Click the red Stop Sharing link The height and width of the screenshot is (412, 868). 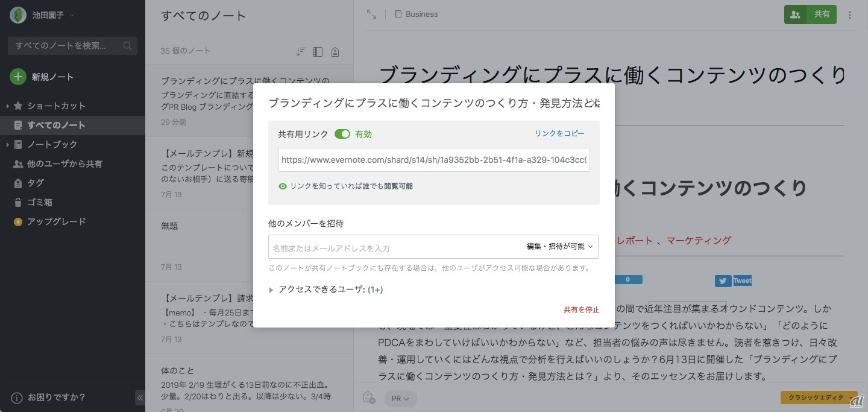click(581, 309)
